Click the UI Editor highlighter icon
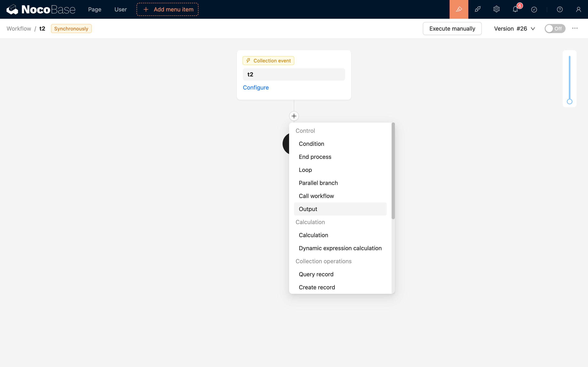 [x=459, y=9]
